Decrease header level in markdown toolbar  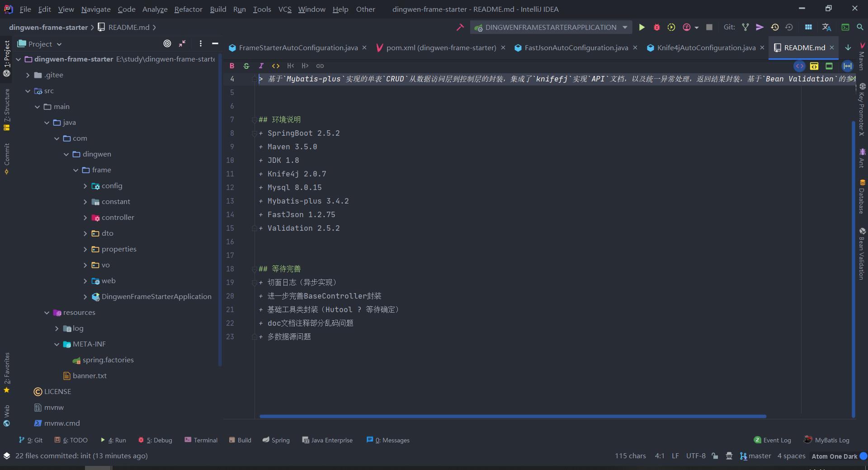(x=290, y=66)
